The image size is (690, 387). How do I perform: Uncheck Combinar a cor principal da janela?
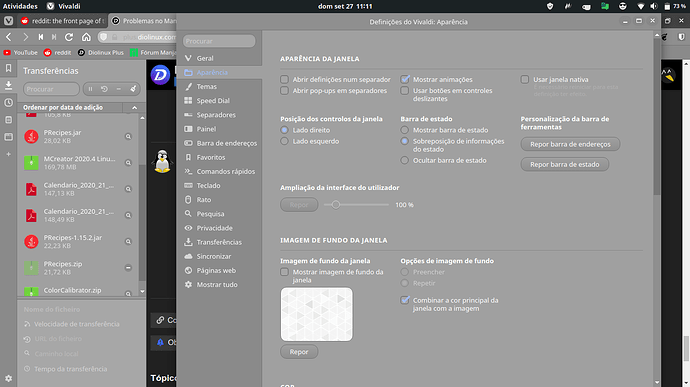(405, 300)
